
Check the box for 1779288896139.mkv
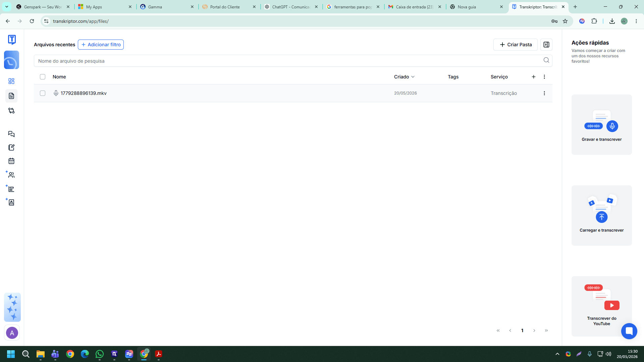(x=43, y=93)
